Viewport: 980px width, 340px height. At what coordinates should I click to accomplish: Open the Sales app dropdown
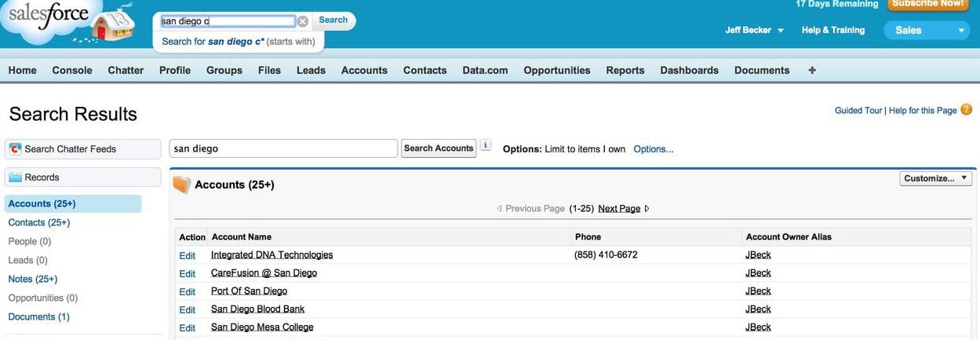927,31
